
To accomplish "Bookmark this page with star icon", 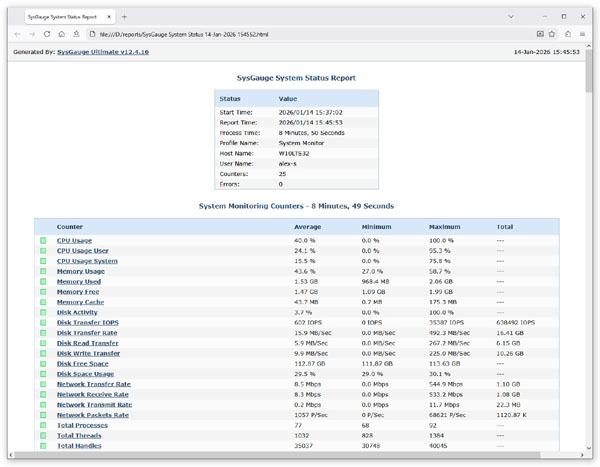I will point(552,34).
